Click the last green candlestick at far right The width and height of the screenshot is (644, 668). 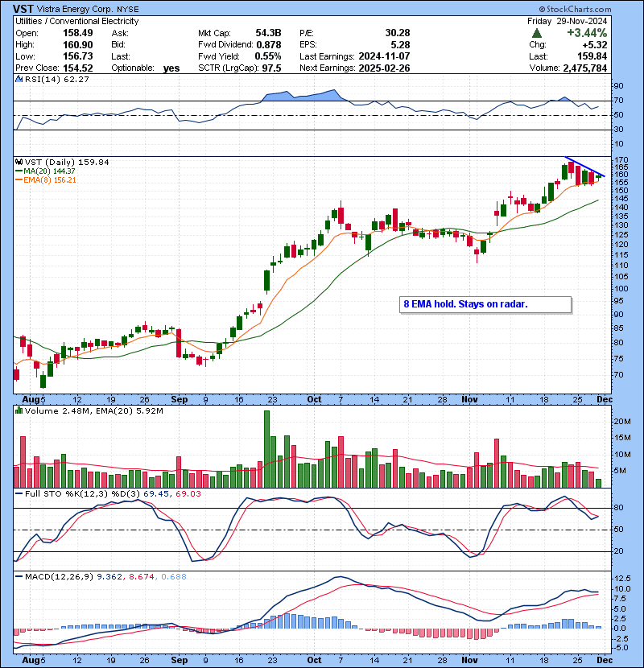(x=598, y=176)
